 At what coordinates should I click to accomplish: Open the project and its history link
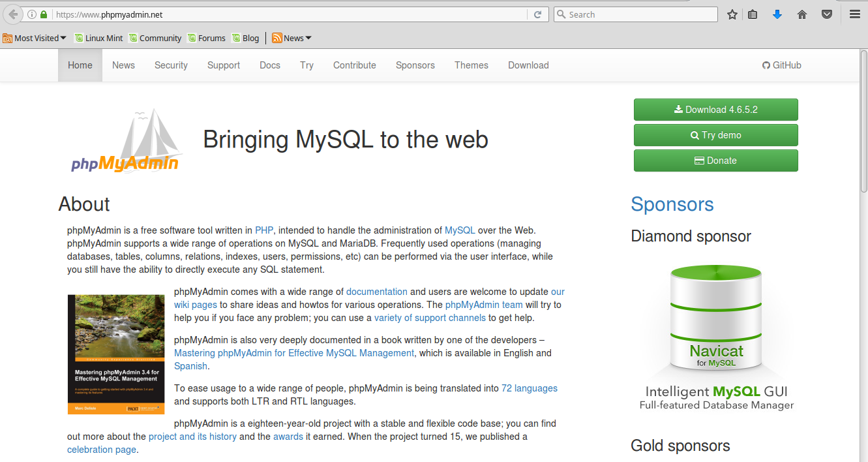pos(192,437)
